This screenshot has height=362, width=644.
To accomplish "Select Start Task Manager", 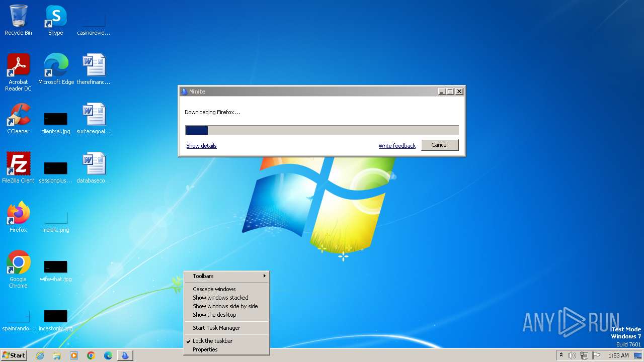I will click(227, 328).
